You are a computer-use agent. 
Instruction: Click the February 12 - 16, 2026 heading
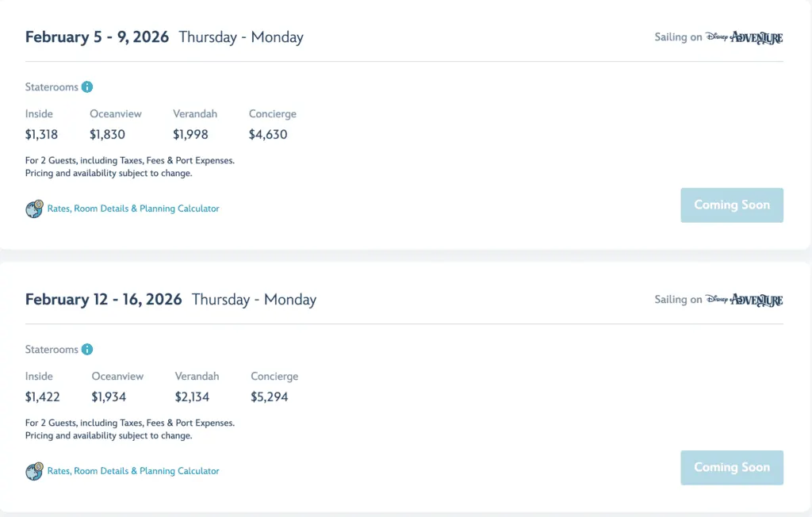coord(103,300)
